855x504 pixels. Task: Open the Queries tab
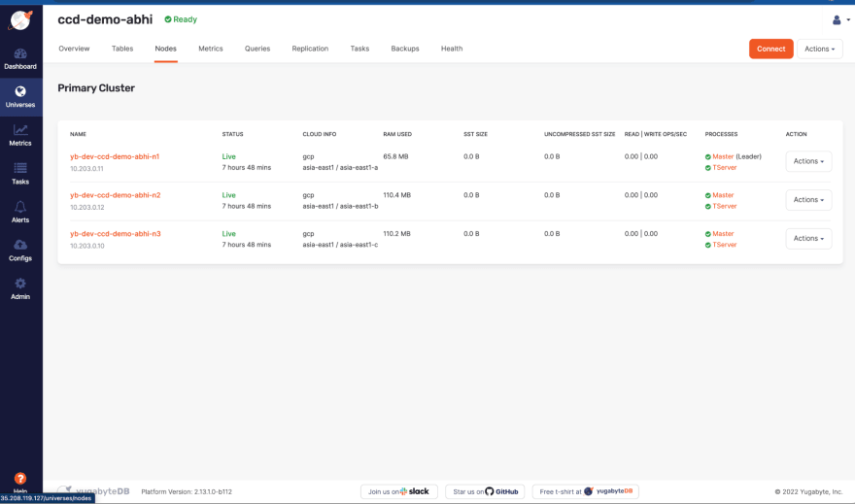pyautogui.click(x=257, y=49)
